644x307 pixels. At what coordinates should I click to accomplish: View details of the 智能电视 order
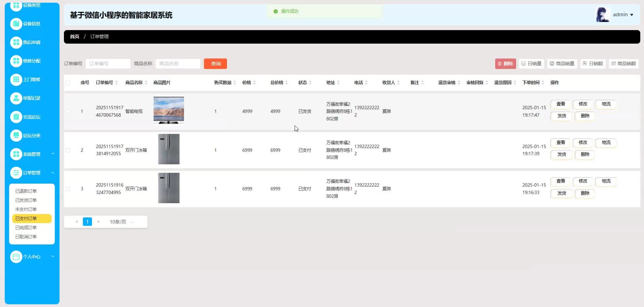coord(561,104)
